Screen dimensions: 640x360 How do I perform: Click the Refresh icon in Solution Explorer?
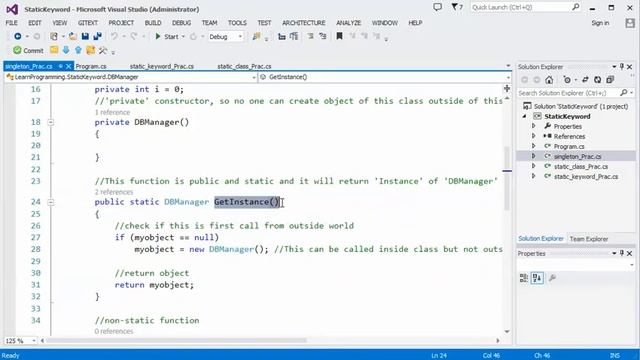click(598, 80)
